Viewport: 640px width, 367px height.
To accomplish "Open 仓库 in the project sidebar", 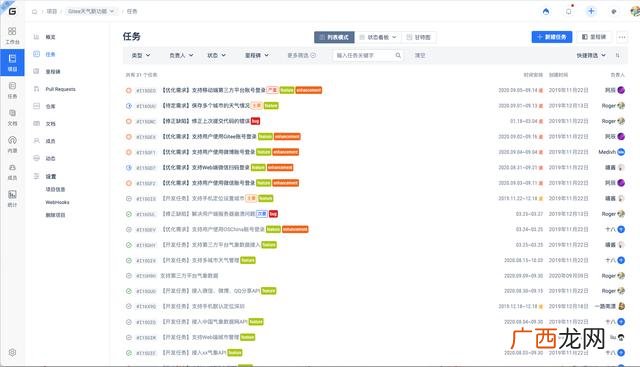I will pyautogui.click(x=50, y=106).
